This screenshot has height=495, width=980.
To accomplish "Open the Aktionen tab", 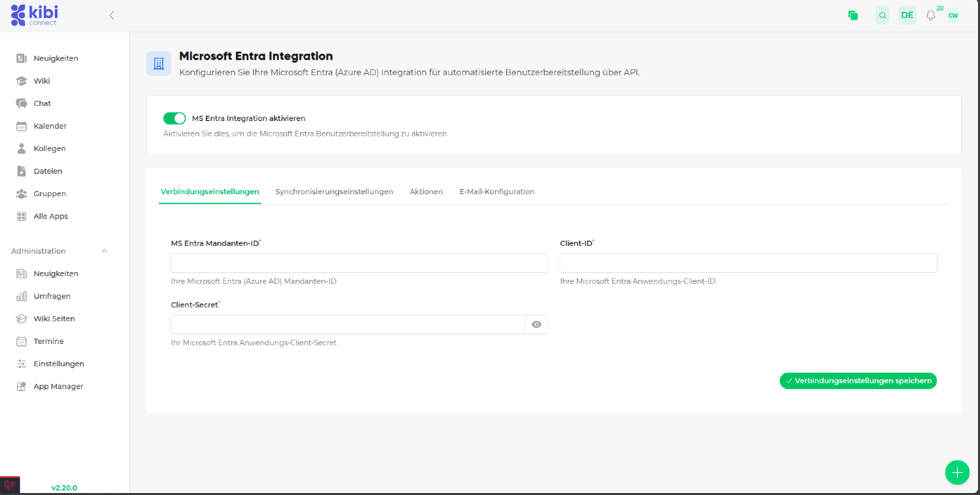I will point(426,192).
